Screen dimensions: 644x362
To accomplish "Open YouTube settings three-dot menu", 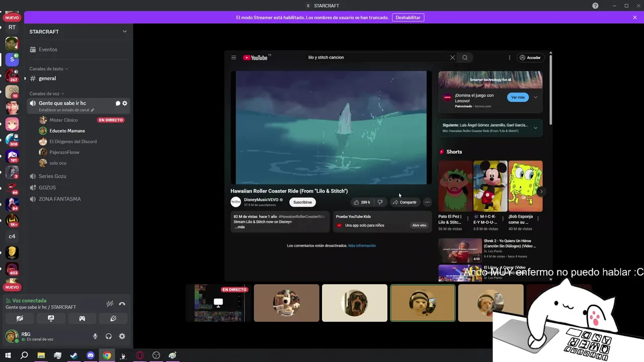I will coord(509,57).
